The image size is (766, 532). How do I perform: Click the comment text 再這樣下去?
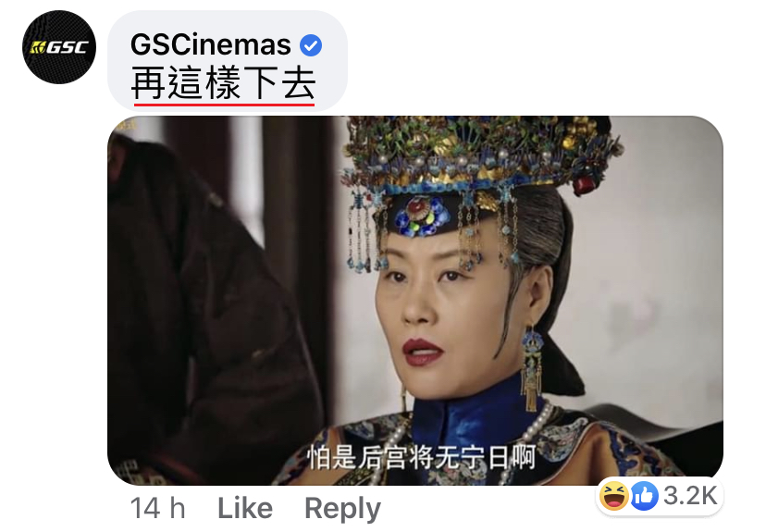(223, 83)
